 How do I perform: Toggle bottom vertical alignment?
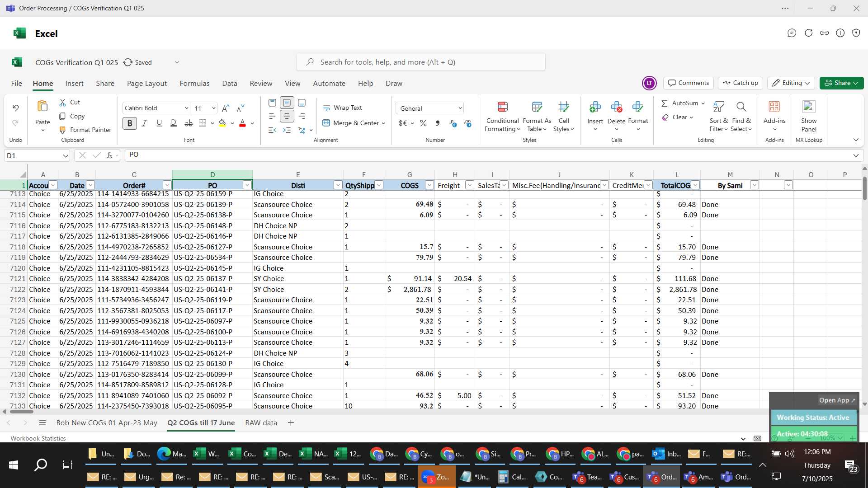pyautogui.click(x=302, y=103)
